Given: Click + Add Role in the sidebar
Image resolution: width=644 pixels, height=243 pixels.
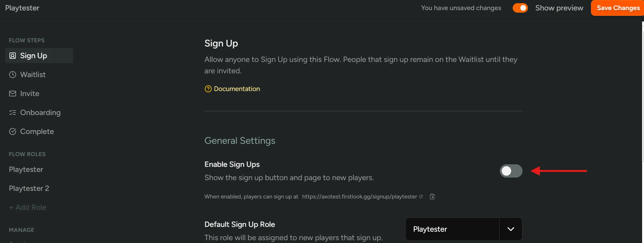Looking at the screenshot, I should click(28, 207).
